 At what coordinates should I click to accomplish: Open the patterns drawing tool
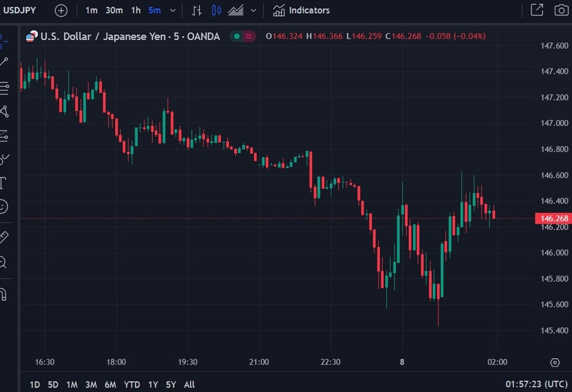[4, 112]
